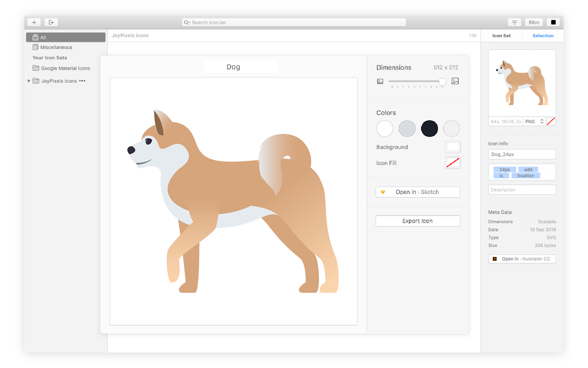Viewport: 588px width, 368px height.
Task: Expand the JoyPixels icons folder
Action: point(29,81)
